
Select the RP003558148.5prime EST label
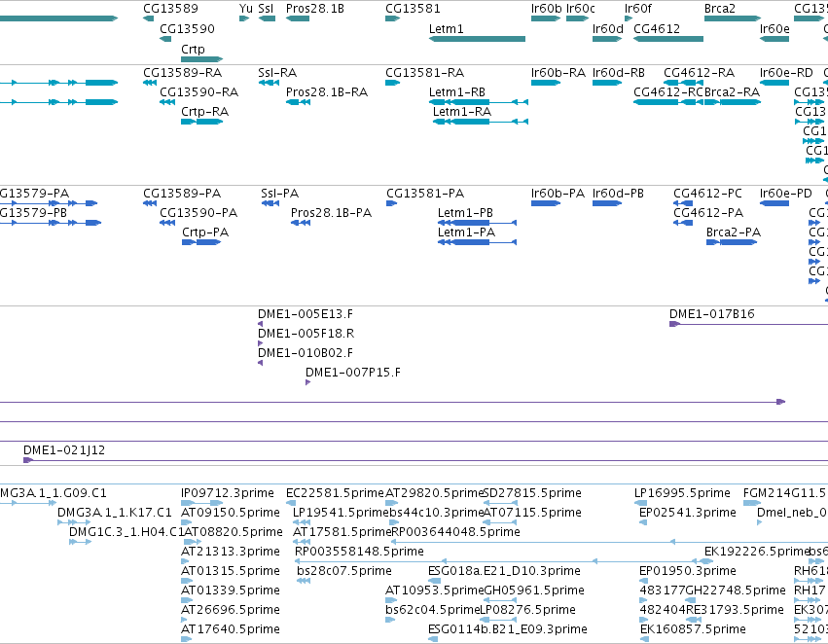click(x=359, y=552)
